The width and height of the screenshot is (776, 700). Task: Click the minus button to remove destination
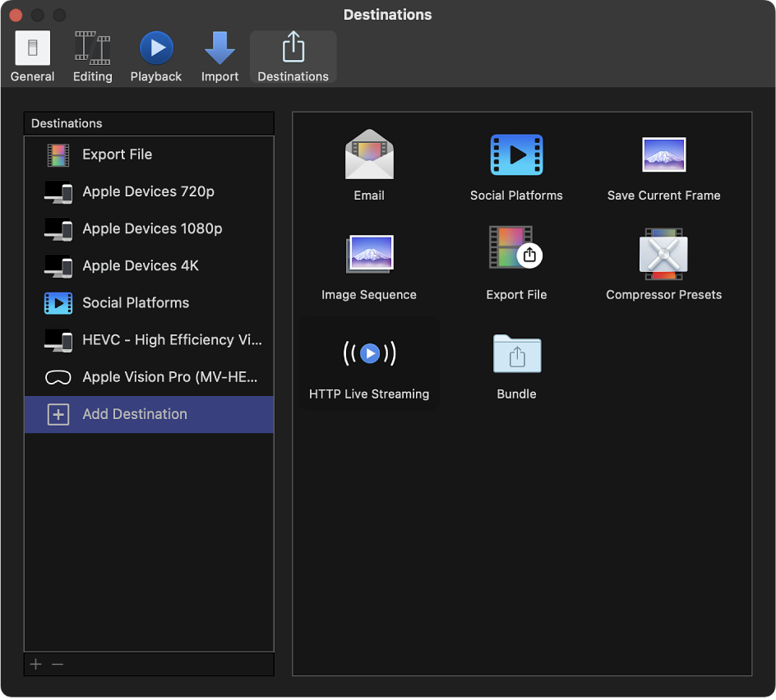tap(57, 664)
